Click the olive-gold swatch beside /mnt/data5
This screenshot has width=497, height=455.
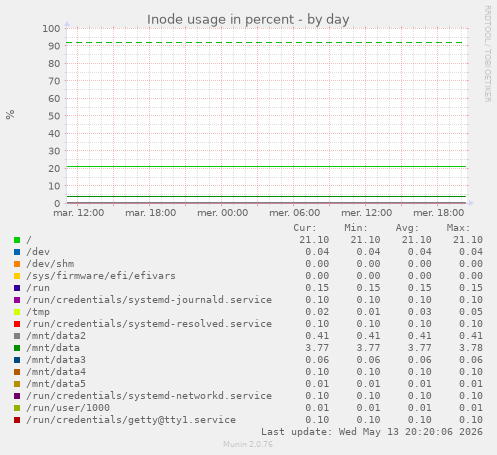tap(17, 384)
